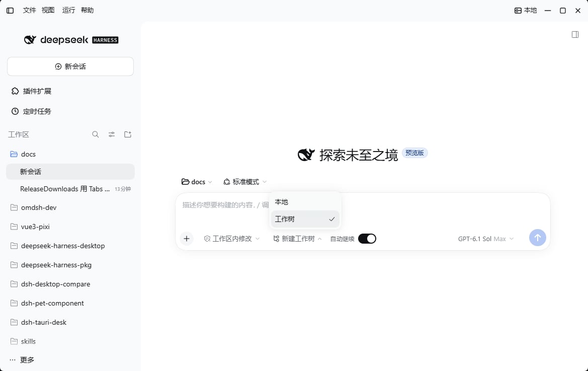
Task: Add a new workspace folder icon
Action: click(x=128, y=134)
